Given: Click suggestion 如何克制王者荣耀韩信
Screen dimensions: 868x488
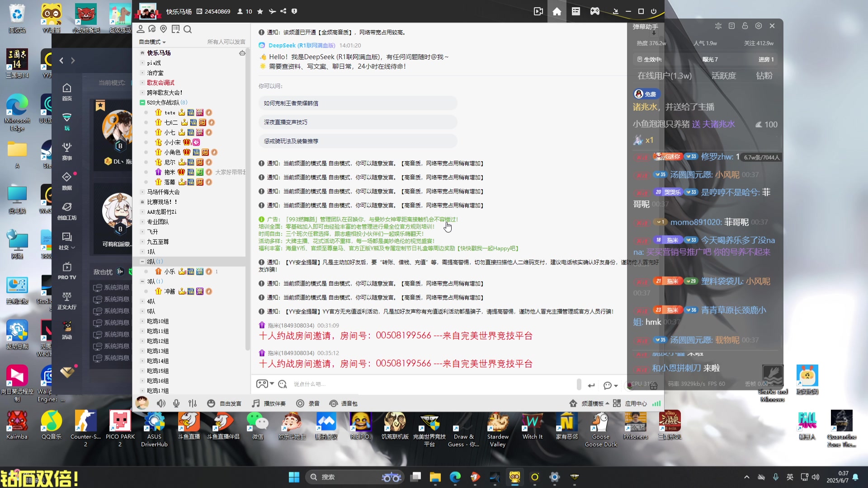Looking at the screenshot, I should point(358,103).
